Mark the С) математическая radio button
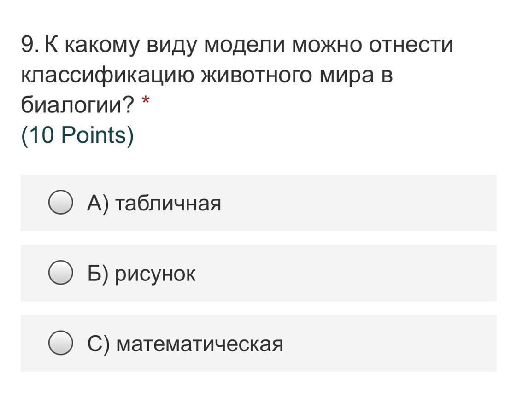 (x=60, y=343)
